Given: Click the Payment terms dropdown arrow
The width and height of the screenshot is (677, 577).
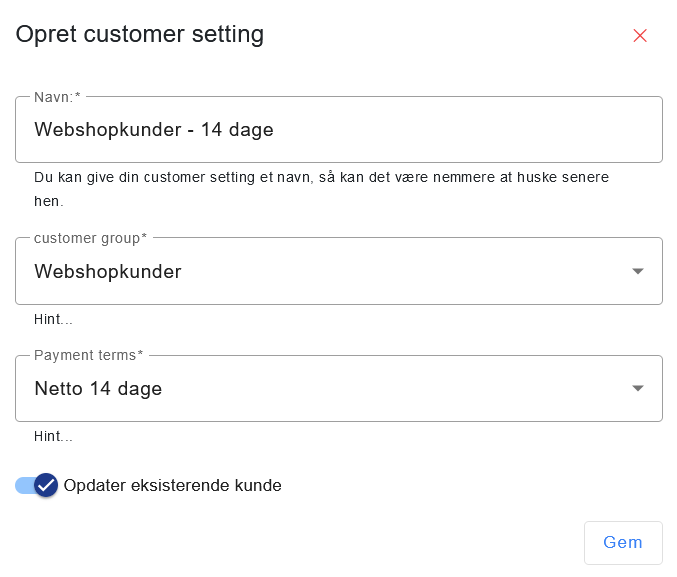Looking at the screenshot, I should 638,389.
